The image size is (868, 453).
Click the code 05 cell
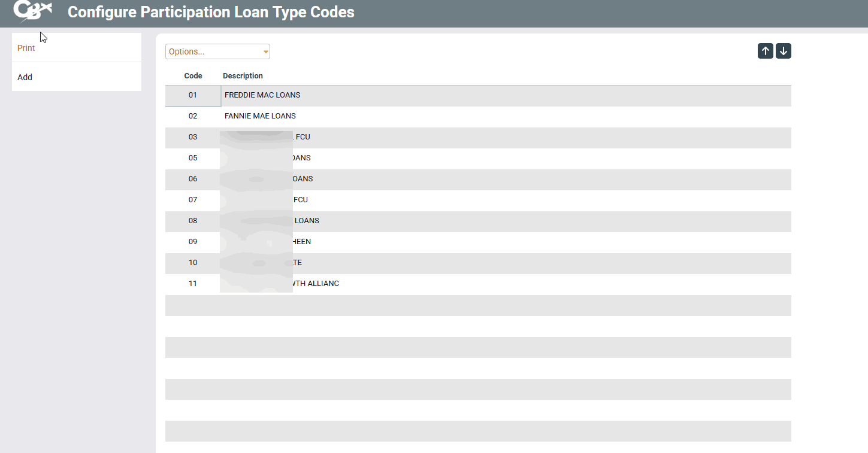point(193,158)
